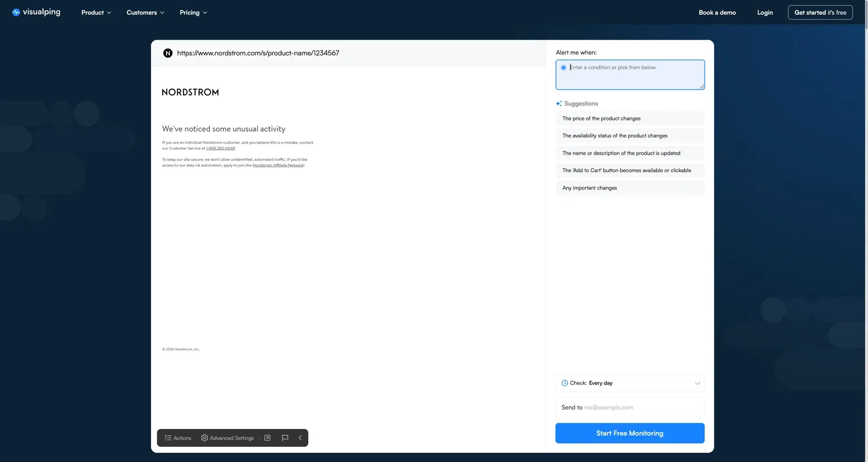This screenshot has height=462, width=868.
Task: Open Nordstrom Affiliate Network link
Action: click(278, 166)
